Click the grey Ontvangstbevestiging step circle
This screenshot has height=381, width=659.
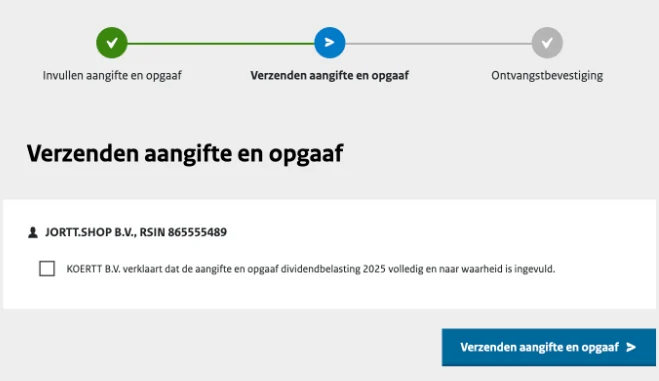click(547, 43)
